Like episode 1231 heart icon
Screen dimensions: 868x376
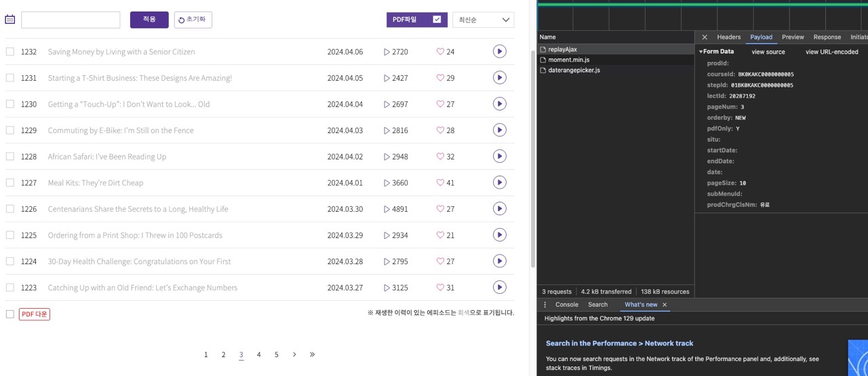(x=440, y=78)
